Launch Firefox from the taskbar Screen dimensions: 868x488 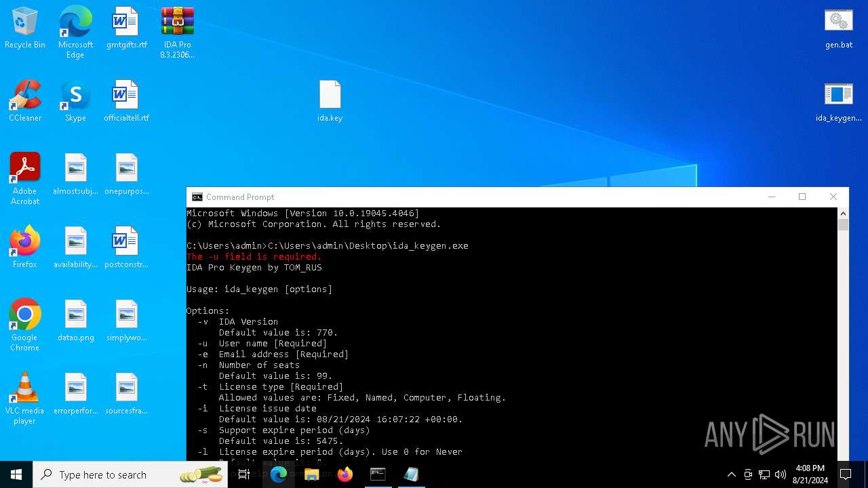345,474
